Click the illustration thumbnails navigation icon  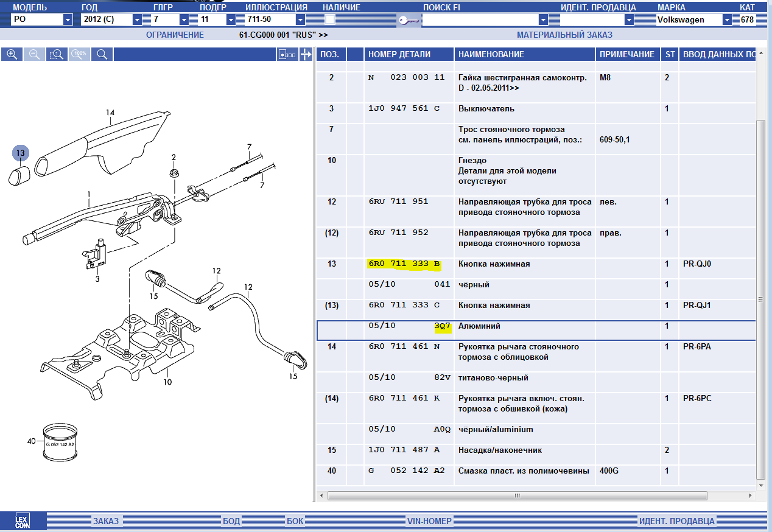[287, 54]
